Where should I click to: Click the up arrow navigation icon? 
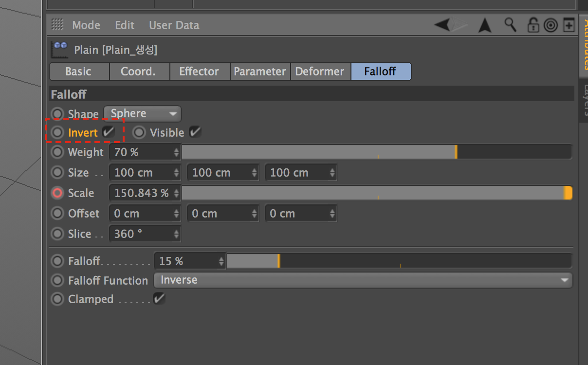coord(484,25)
